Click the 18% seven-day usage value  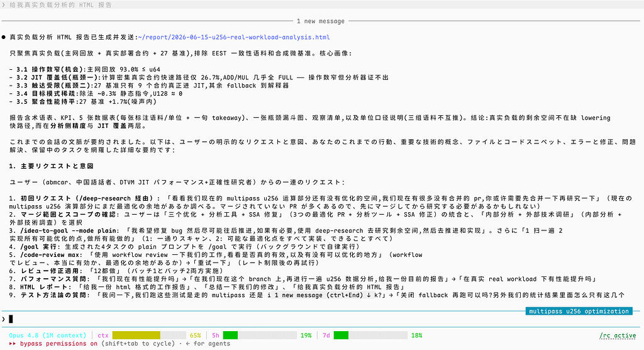pyautogui.click(x=416, y=335)
